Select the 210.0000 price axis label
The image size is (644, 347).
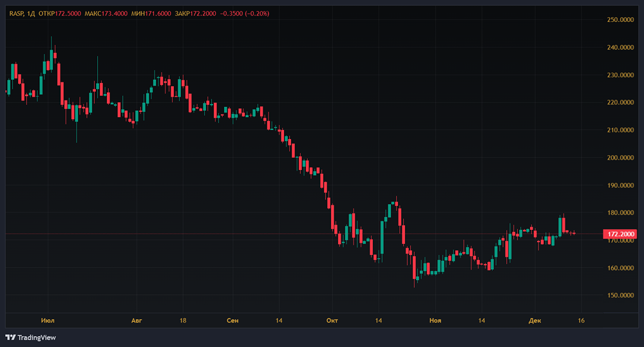[x=620, y=130]
